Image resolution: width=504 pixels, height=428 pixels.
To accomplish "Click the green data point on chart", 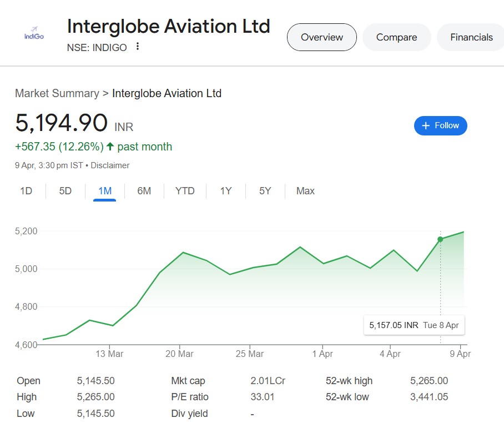I will point(440,239).
